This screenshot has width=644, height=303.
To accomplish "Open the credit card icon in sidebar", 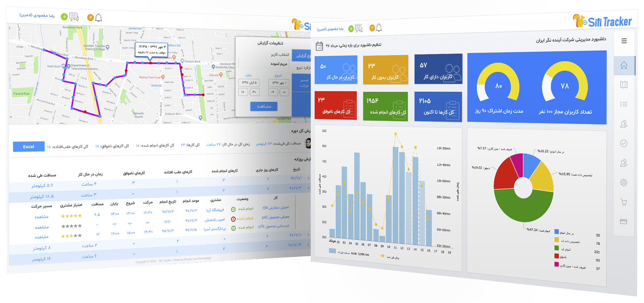I will click(624, 221).
